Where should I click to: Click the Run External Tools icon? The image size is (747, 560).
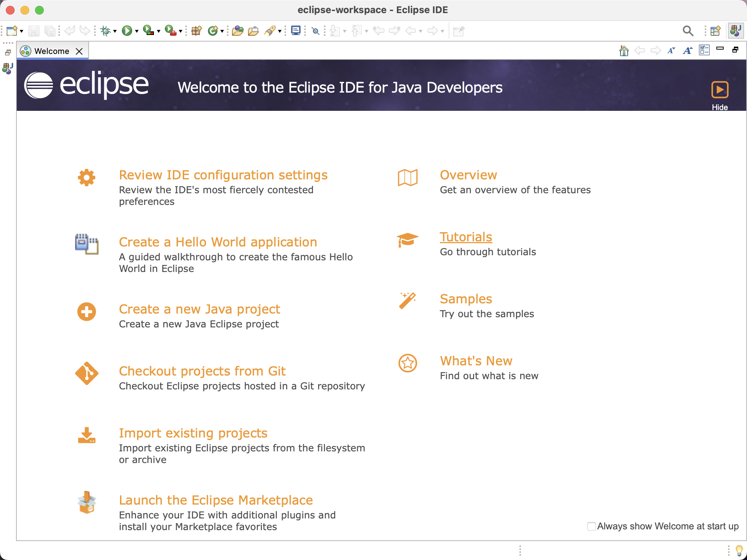(x=170, y=31)
